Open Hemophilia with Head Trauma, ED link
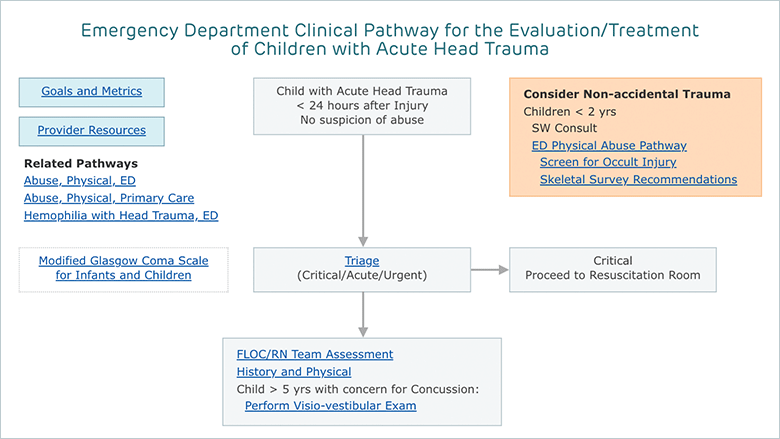The image size is (780, 439). pos(121,215)
